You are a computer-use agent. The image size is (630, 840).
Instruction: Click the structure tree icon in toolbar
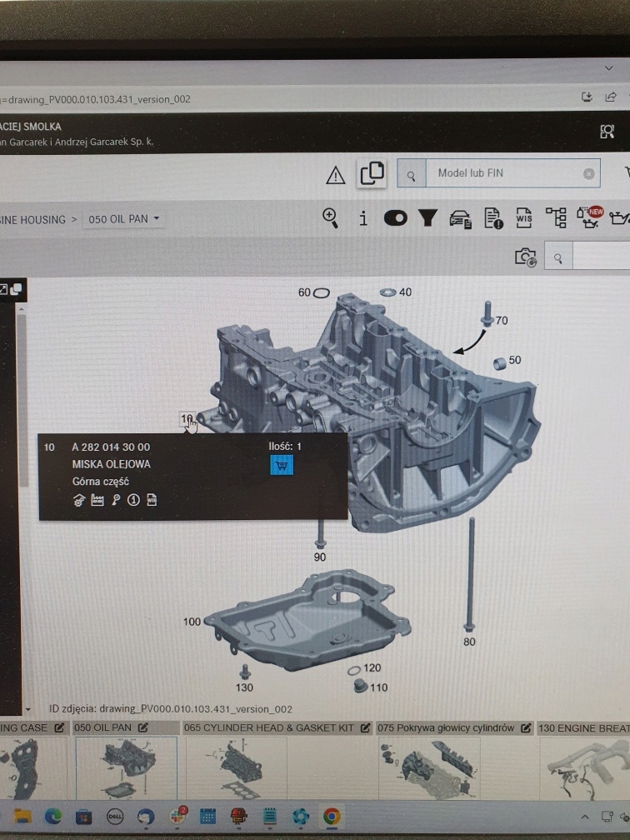[556, 218]
